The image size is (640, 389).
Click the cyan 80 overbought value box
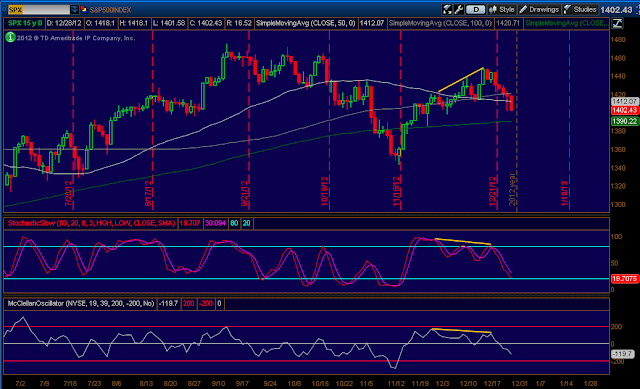[x=234, y=223]
